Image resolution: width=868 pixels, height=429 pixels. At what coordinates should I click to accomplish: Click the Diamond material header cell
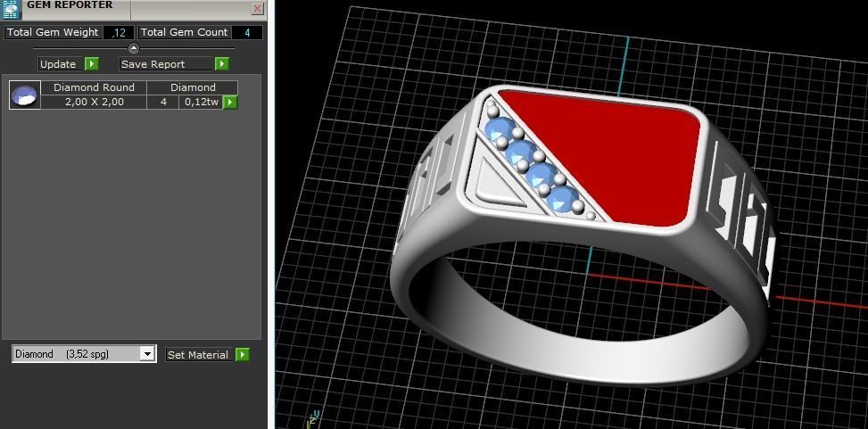(x=193, y=87)
